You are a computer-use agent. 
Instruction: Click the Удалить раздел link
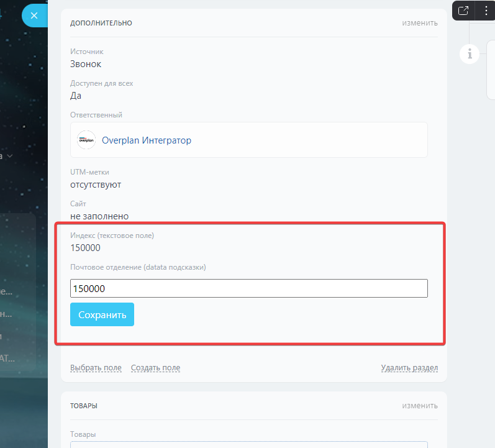pyautogui.click(x=409, y=368)
